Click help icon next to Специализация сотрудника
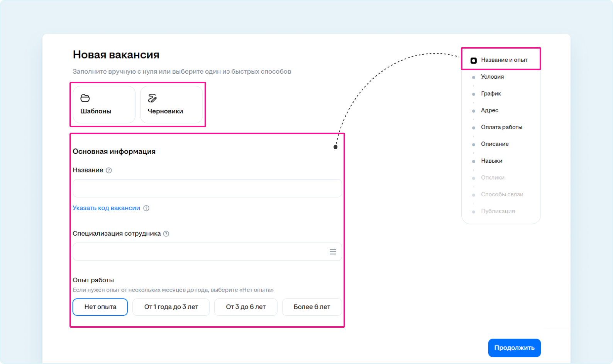 (x=166, y=234)
